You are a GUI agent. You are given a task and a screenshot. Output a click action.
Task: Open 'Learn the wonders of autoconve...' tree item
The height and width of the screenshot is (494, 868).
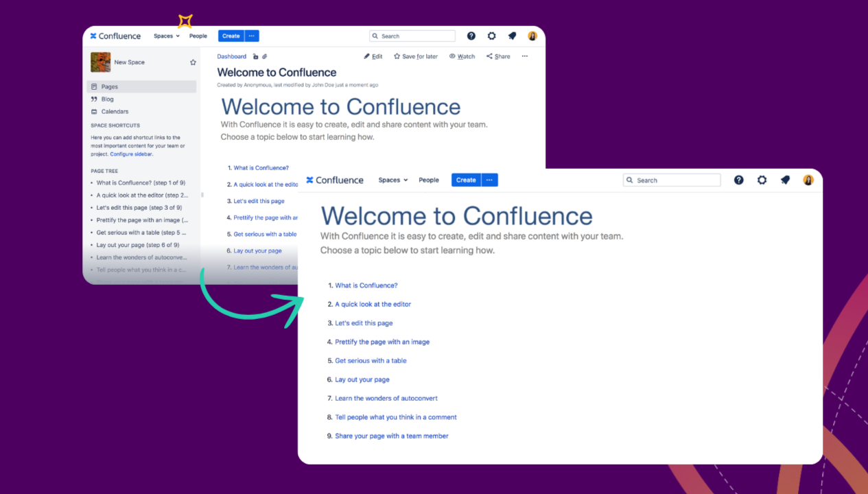tap(141, 257)
